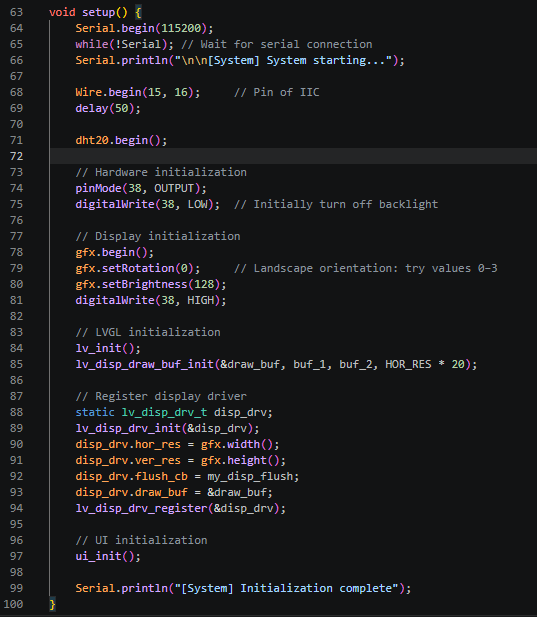Click the lv_init() function call
537x617 pixels.
point(108,348)
